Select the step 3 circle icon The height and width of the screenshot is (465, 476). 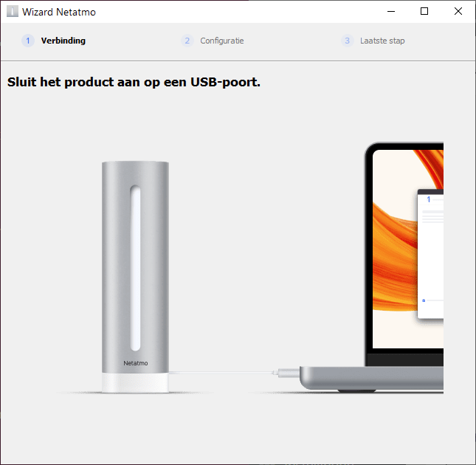pos(348,41)
